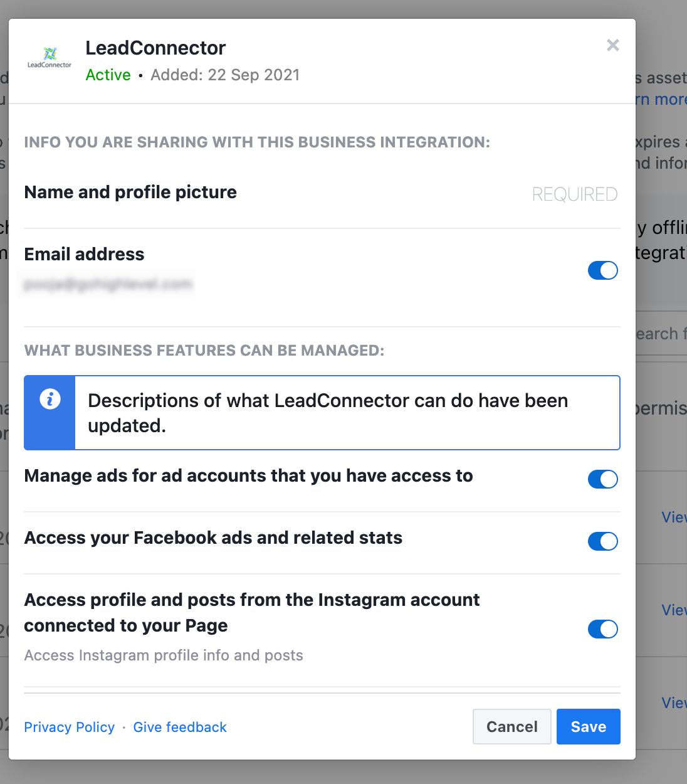Click the LeadConnector logo icon
This screenshot has height=784, width=687.
pos(50,57)
